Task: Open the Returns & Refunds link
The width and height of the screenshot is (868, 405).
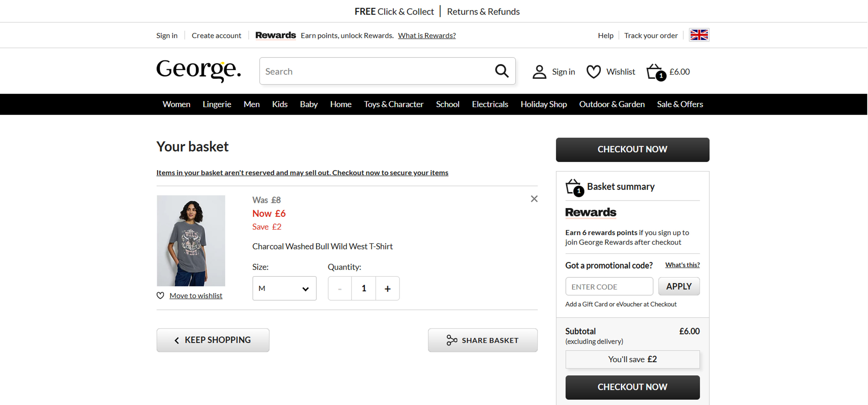Action: click(483, 12)
